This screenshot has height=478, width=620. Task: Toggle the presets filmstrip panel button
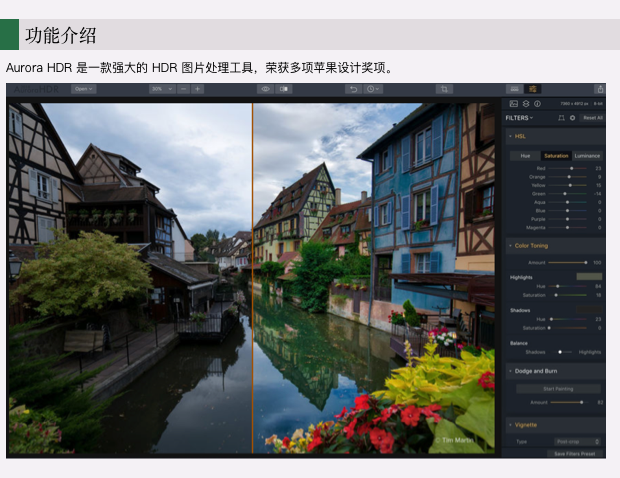coord(514,89)
